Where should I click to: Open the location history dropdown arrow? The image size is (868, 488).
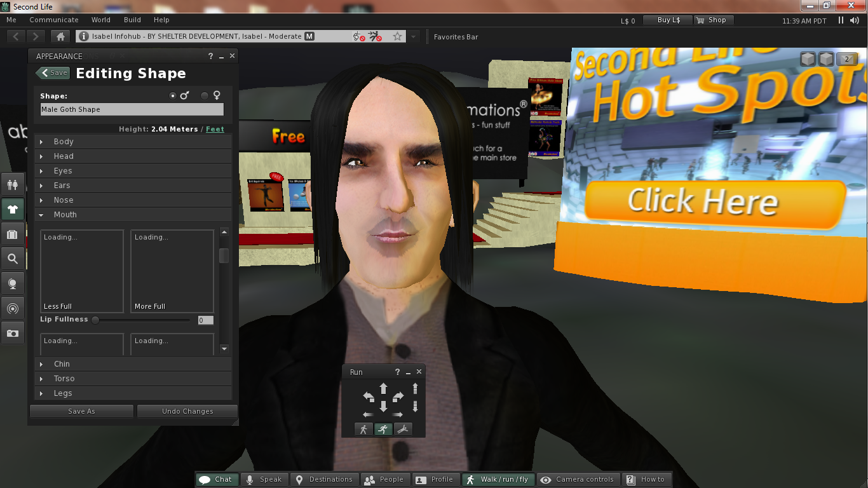(414, 37)
